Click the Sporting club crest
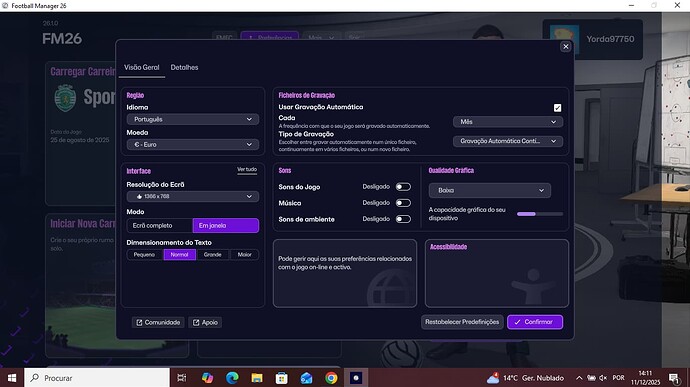The image size is (690, 387). (65, 98)
